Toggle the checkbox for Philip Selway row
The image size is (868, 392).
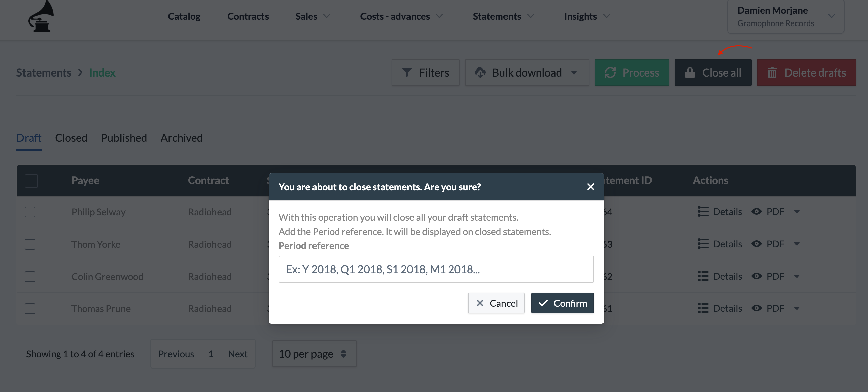coord(30,211)
